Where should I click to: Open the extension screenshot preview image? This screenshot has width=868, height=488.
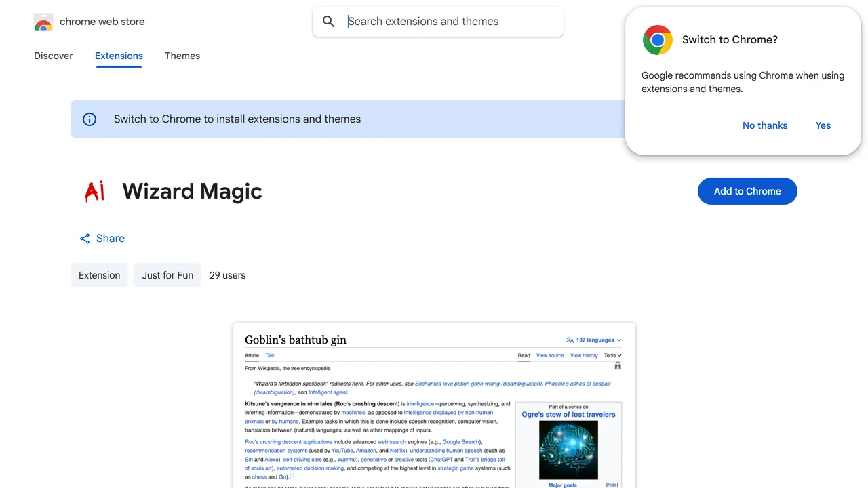point(434,405)
